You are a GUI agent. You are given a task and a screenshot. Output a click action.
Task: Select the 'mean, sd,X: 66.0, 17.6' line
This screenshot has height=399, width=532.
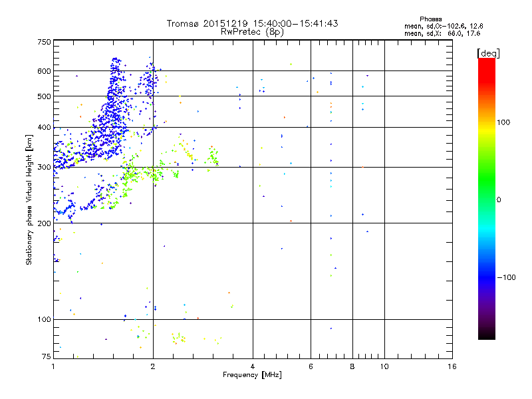pyautogui.click(x=442, y=33)
